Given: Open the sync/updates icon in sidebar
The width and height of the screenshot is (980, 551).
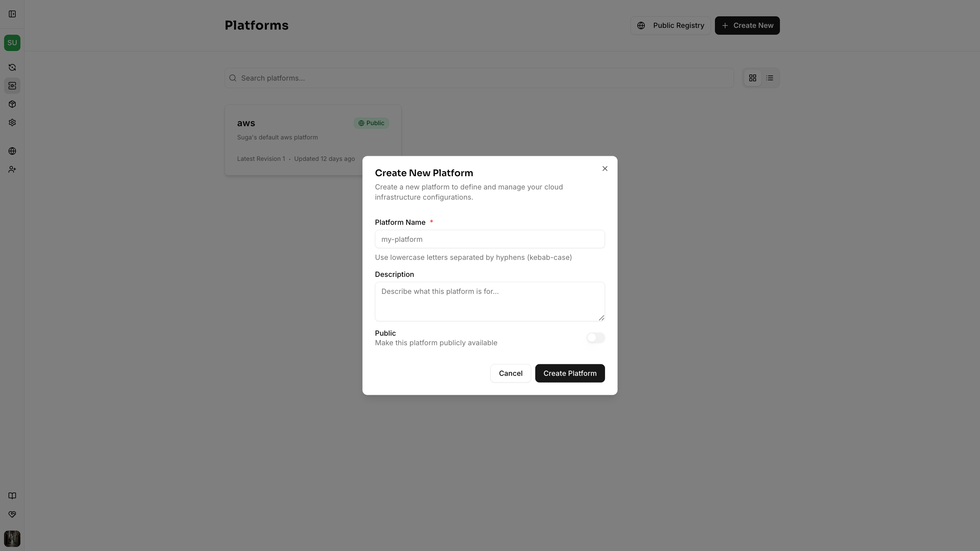Looking at the screenshot, I should pyautogui.click(x=12, y=67).
